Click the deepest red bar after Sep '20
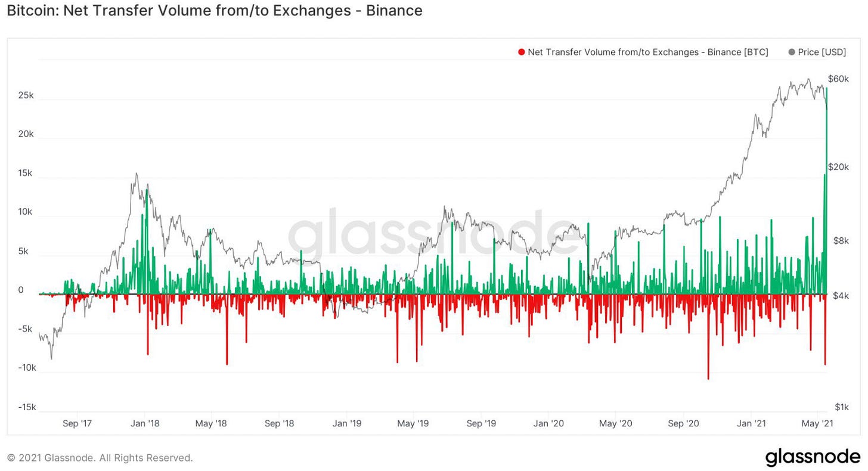Image resolution: width=868 pixels, height=471 pixels. [x=708, y=337]
